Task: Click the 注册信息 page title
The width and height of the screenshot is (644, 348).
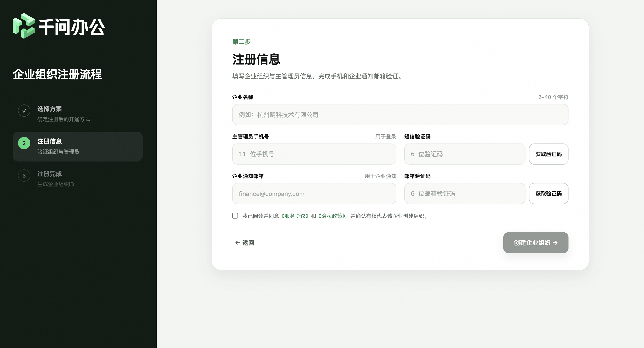Action: click(x=256, y=59)
